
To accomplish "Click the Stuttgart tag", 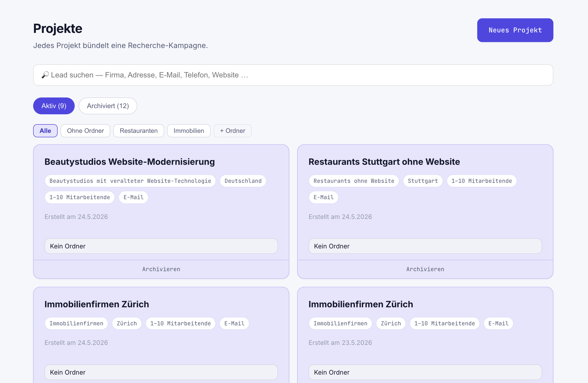I will click(x=423, y=181).
